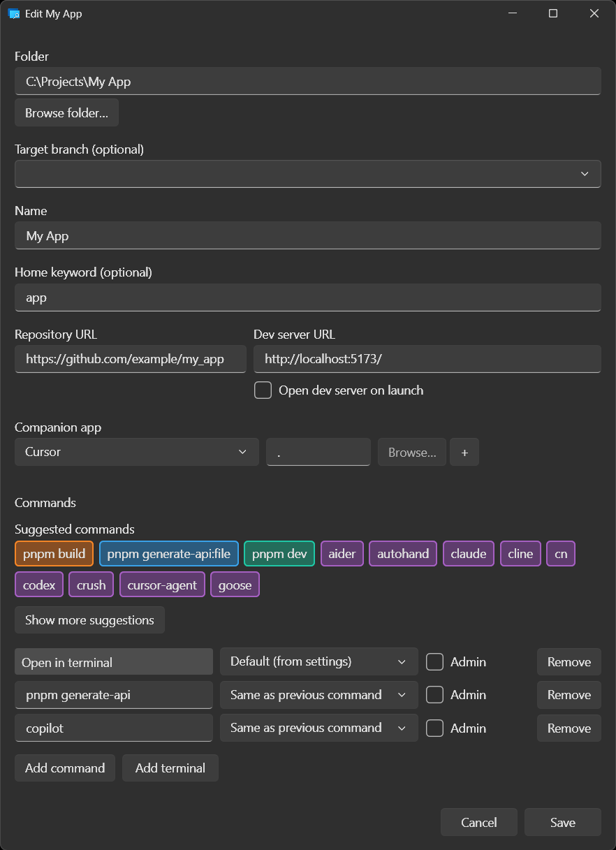Click the companion app Browse... button
This screenshot has width=616, height=850.
412,452
